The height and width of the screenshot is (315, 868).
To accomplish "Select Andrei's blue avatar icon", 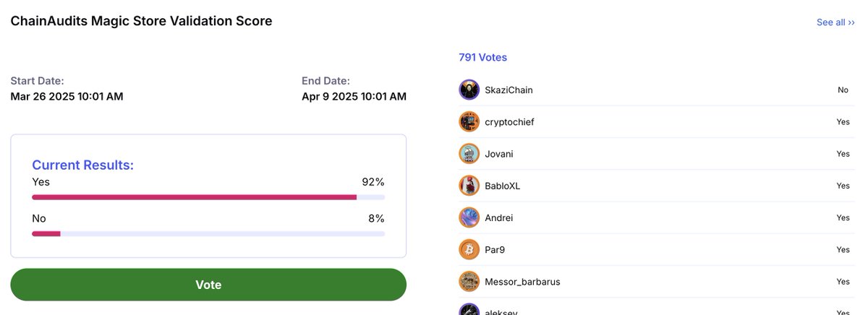I will (469, 217).
